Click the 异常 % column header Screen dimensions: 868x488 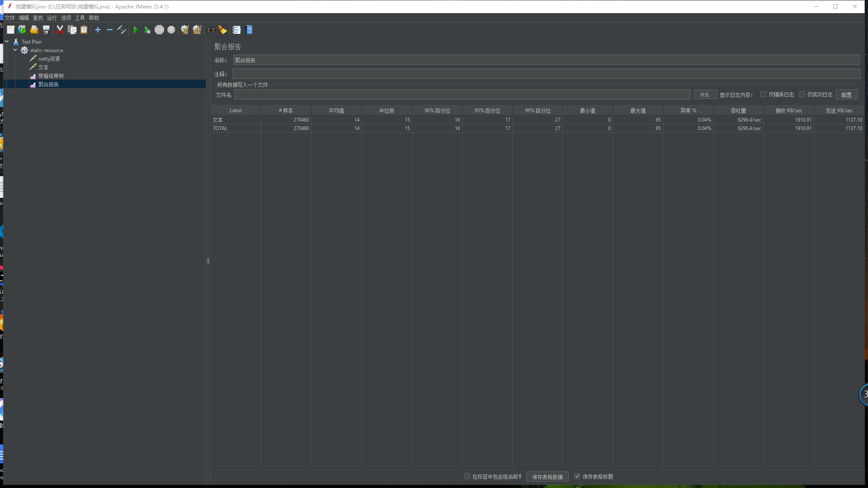click(x=688, y=111)
